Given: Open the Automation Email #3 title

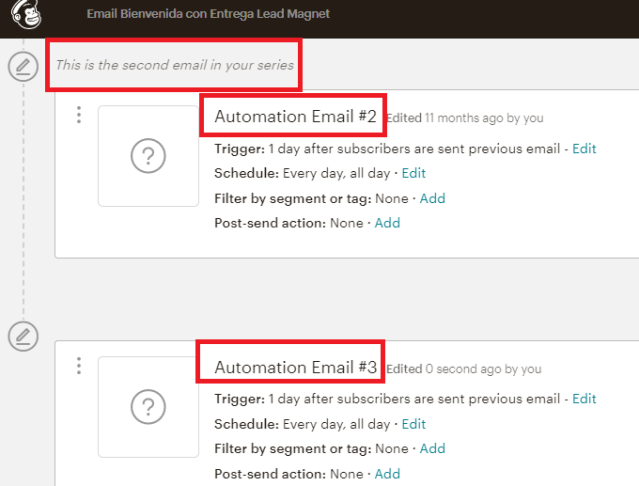Looking at the screenshot, I should [295, 368].
